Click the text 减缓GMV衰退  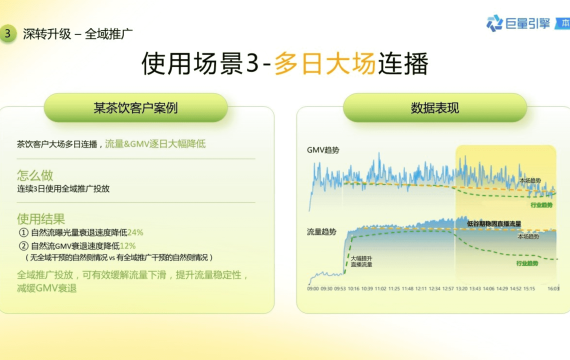[x=47, y=288]
